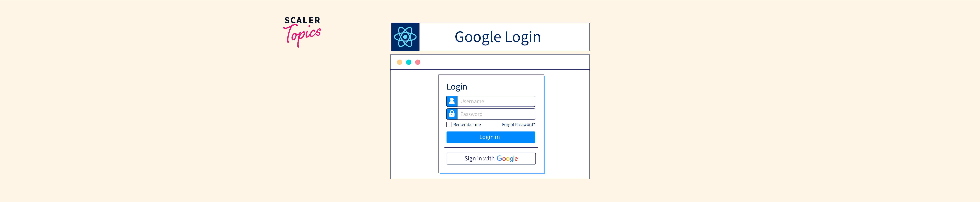
Task: Click the teal dot in window bar
Action: pyautogui.click(x=409, y=62)
